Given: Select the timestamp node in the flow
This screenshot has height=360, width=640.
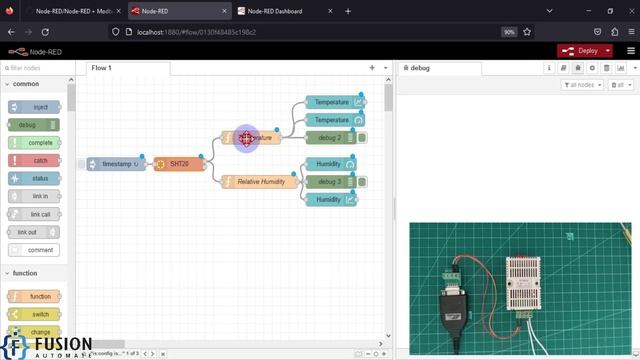Looking at the screenshot, I should pyautogui.click(x=116, y=164).
